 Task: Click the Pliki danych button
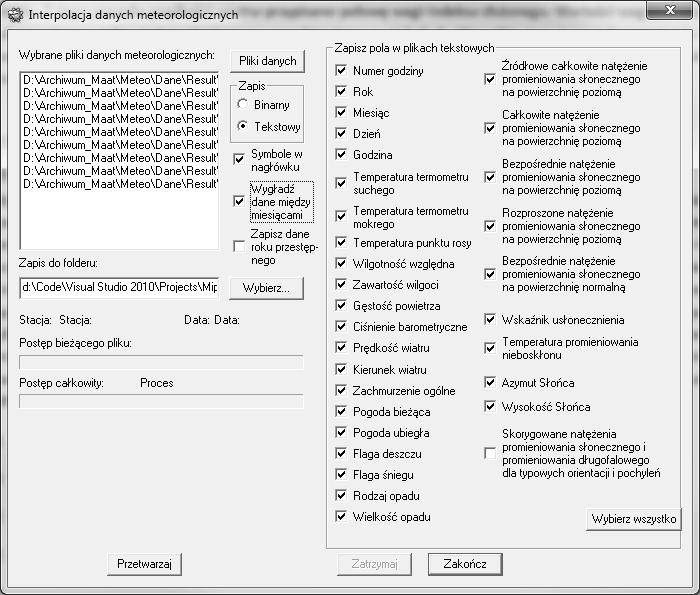(267, 61)
